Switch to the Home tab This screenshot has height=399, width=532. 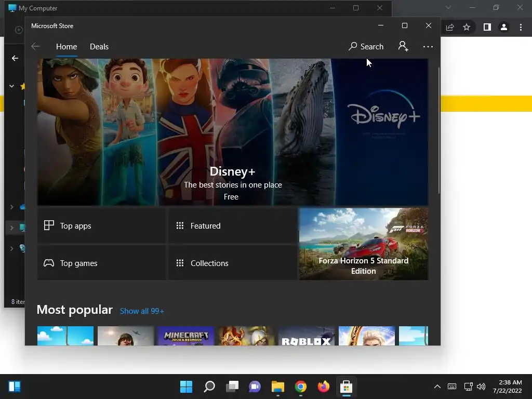click(x=66, y=46)
